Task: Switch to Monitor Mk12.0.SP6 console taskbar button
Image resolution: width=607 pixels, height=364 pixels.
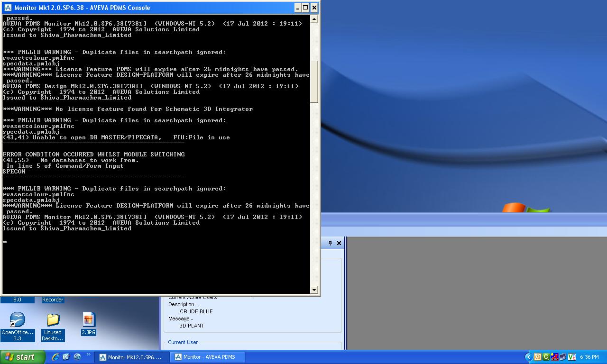Action: pyautogui.click(x=131, y=357)
